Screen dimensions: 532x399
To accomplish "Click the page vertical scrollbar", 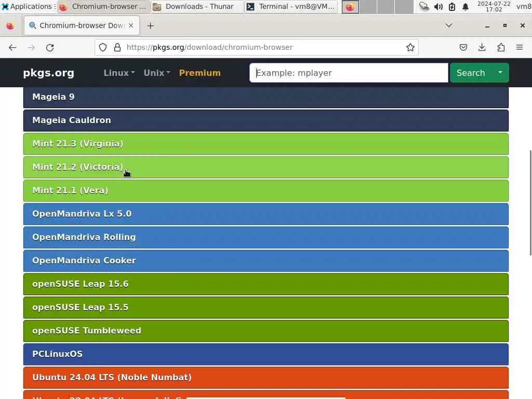I will point(530,203).
